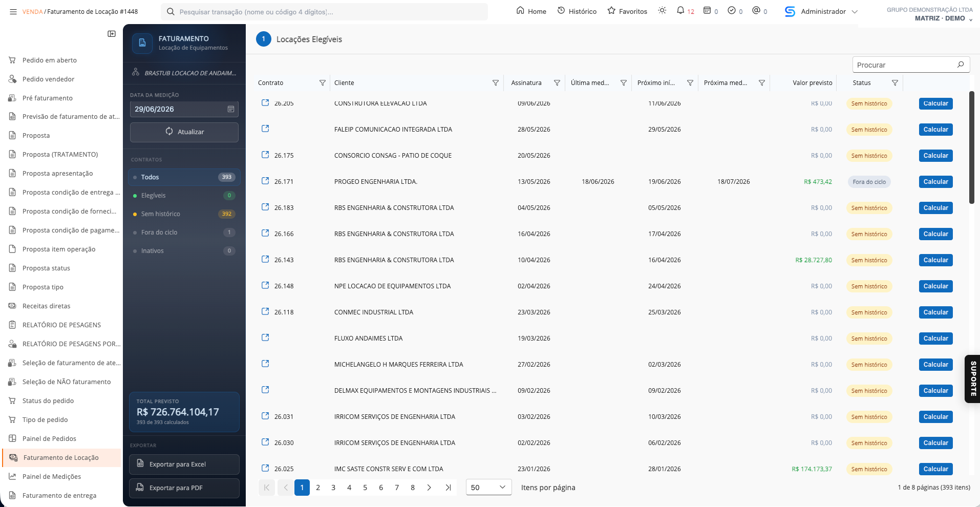Open the hamburger menu icon
Screen dimensions: 980x507
coord(13,11)
